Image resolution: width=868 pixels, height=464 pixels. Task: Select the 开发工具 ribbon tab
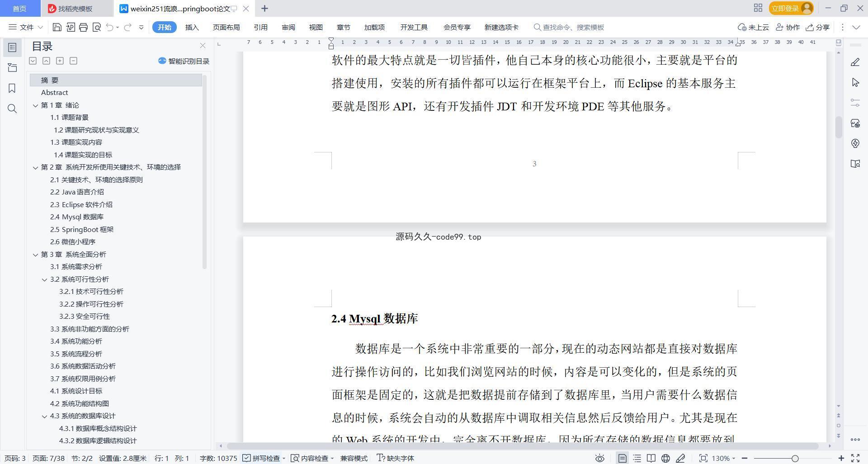414,27
